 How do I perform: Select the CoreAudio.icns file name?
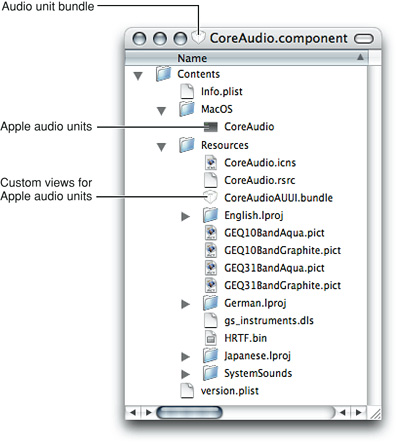pyautogui.click(x=260, y=163)
